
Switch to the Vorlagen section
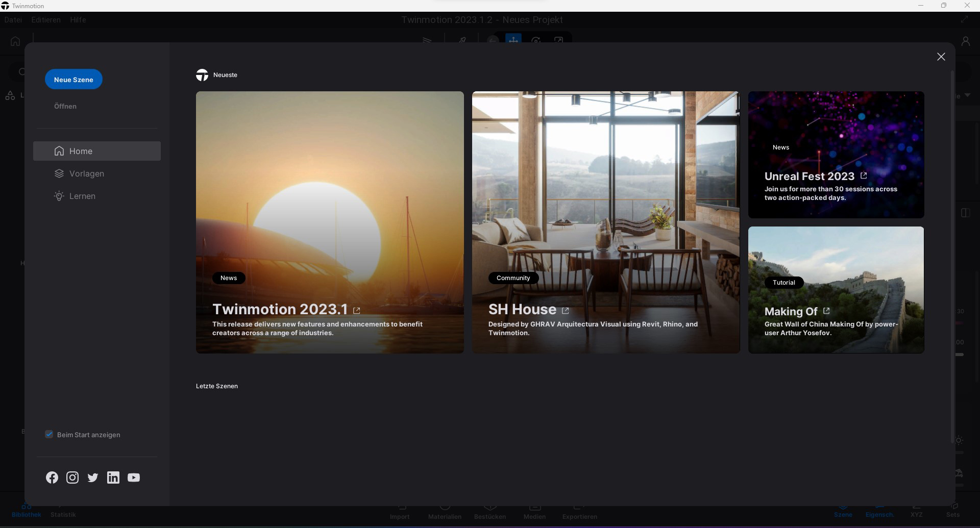point(86,173)
